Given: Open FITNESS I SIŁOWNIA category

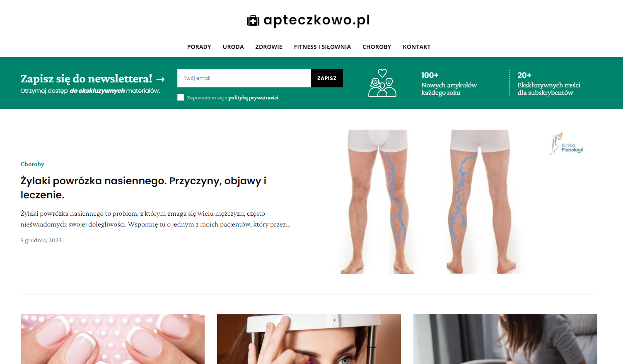Looking at the screenshot, I should point(322,47).
